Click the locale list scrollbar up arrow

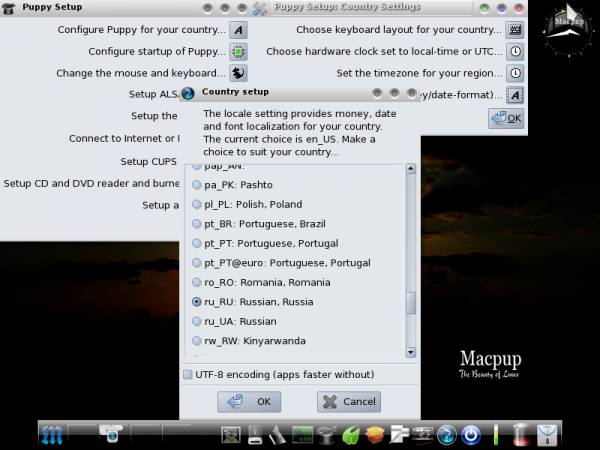point(411,169)
